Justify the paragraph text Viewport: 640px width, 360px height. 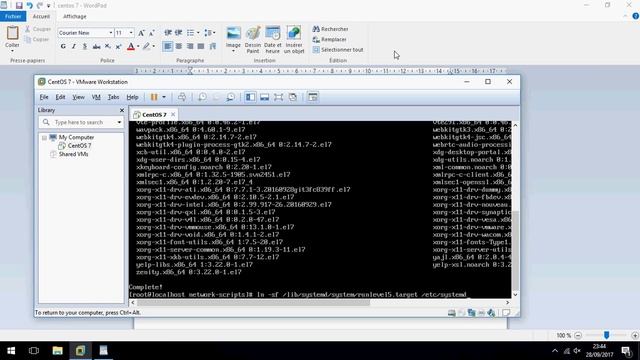pyautogui.click(x=201, y=47)
